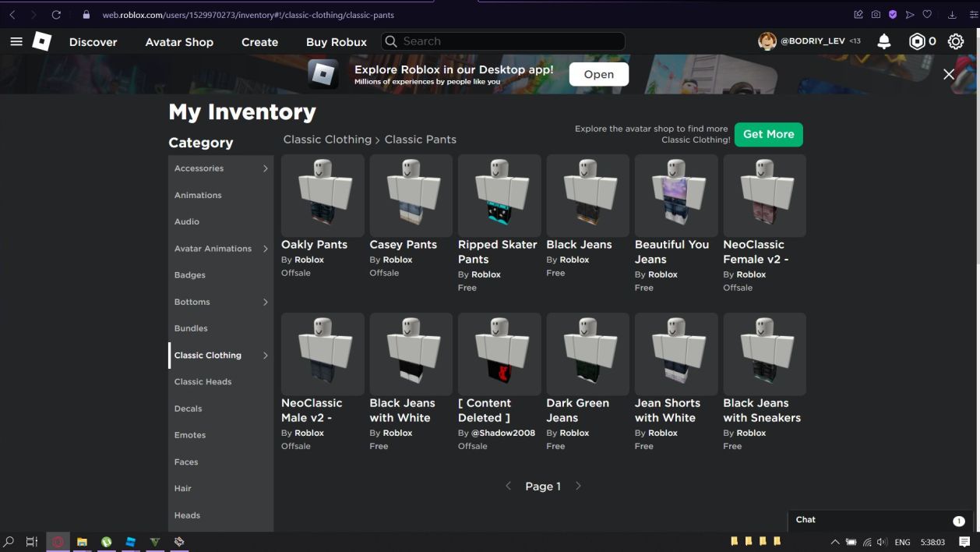Open the Chat panel

[x=880, y=520]
